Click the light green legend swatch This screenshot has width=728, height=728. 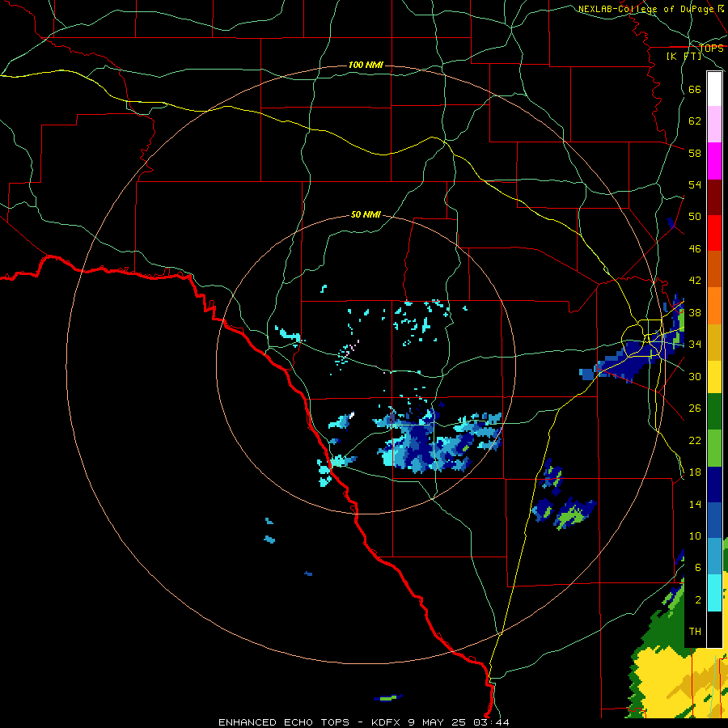click(714, 448)
